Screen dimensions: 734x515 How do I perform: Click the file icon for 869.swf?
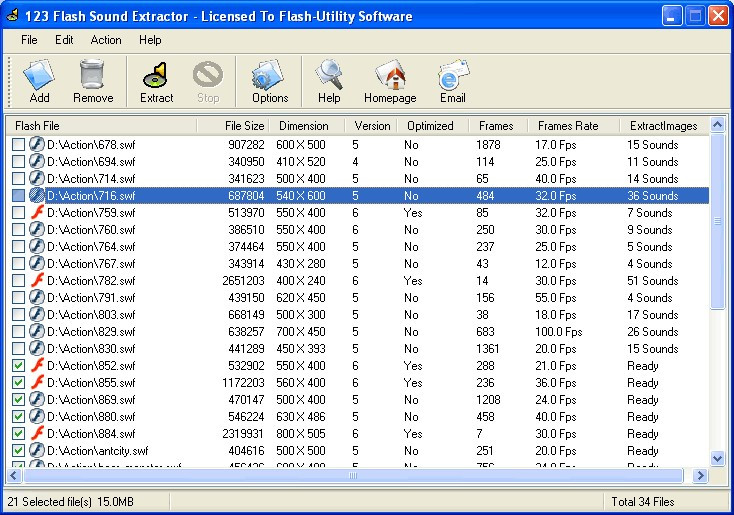pyautogui.click(x=37, y=399)
